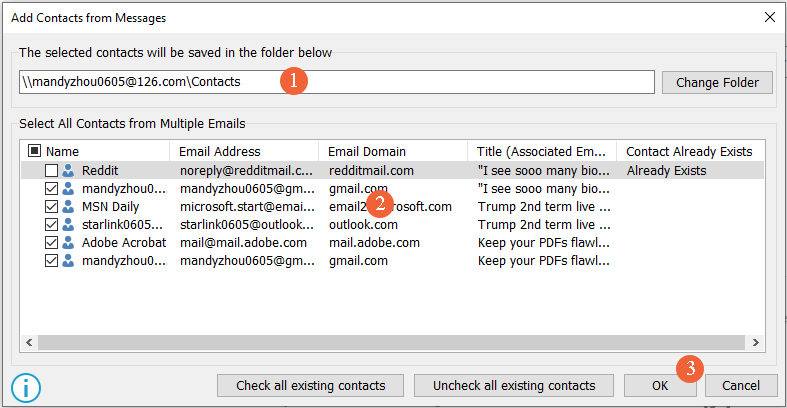Uncheck the MSN Daily contact checkbox
The height and width of the screenshot is (408, 787).
(51, 207)
